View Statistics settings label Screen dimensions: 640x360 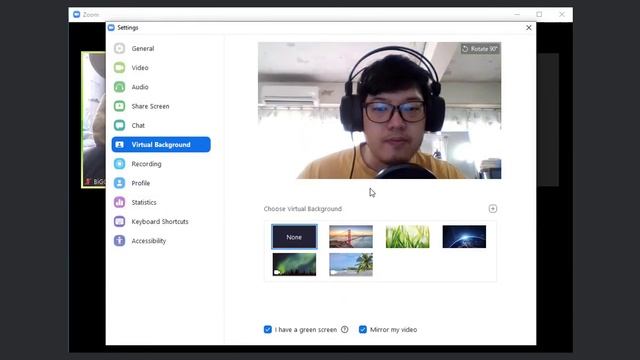coord(144,202)
